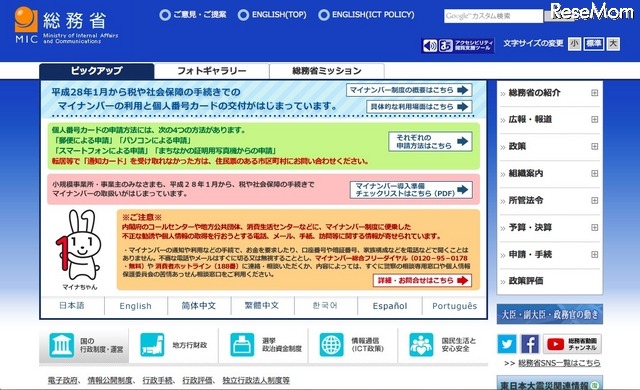The image size is (640, 390).
Task: Select 简体中文 language tab
Action: click(199, 306)
